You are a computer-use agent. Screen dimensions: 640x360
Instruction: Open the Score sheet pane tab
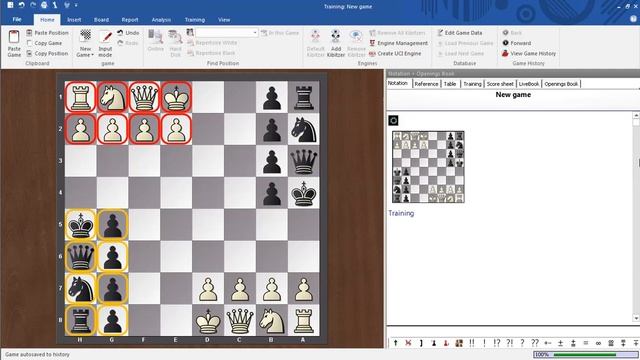(500, 84)
